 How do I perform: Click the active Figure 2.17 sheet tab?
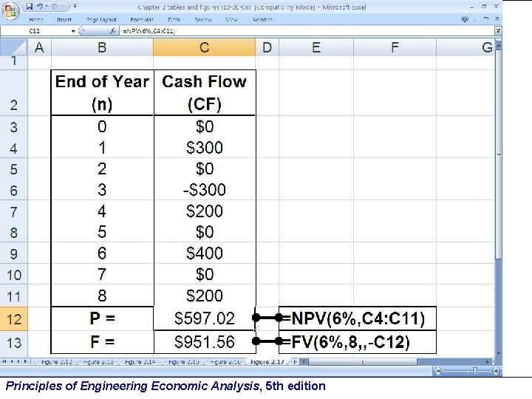click(267, 361)
